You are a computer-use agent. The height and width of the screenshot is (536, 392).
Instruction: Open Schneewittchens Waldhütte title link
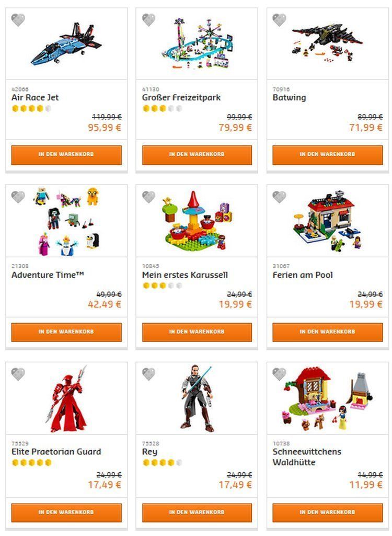[x=307, y=457]
